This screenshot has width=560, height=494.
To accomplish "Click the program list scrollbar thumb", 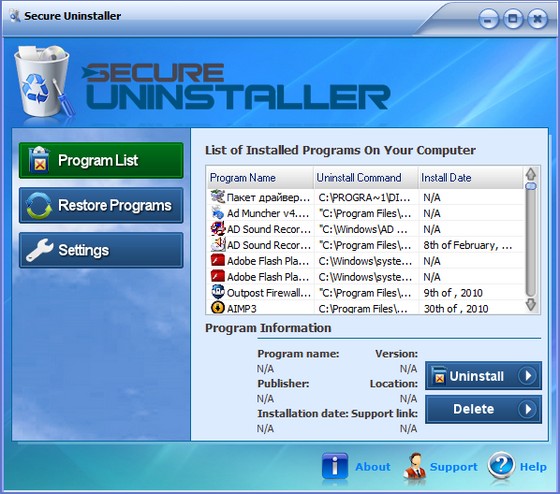I will 531,186.
